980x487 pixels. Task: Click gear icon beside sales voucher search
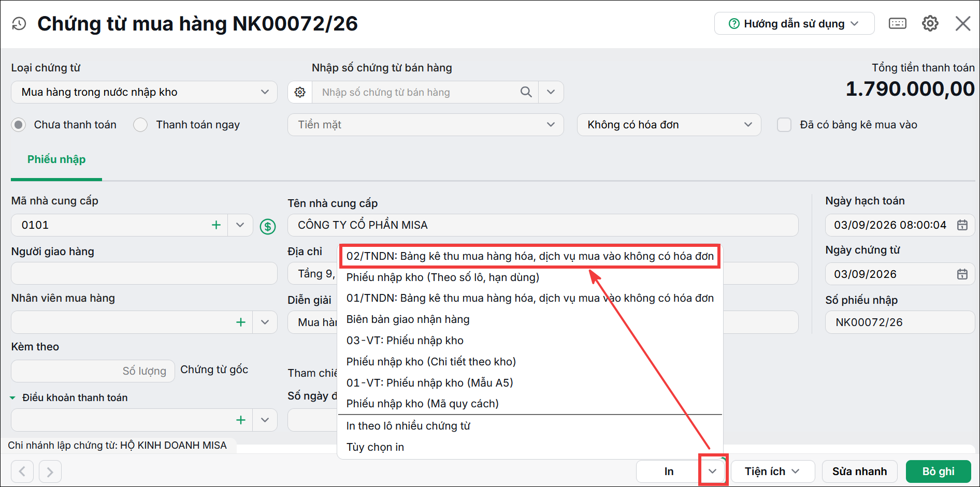pyautogui.click(x=300, y=92)
